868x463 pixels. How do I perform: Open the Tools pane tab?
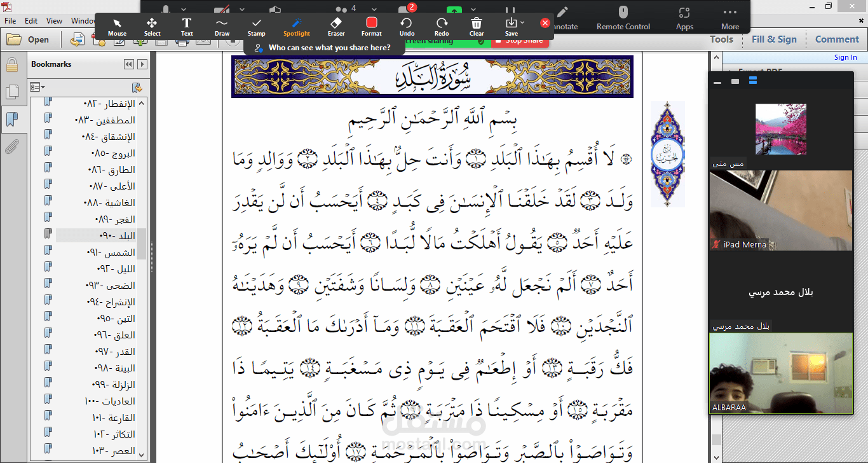(x=721, y=39)
